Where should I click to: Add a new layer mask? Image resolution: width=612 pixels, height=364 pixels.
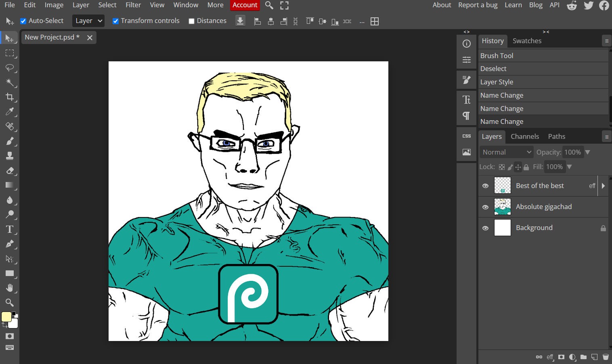pyautogui.click(x=561, y=357)
